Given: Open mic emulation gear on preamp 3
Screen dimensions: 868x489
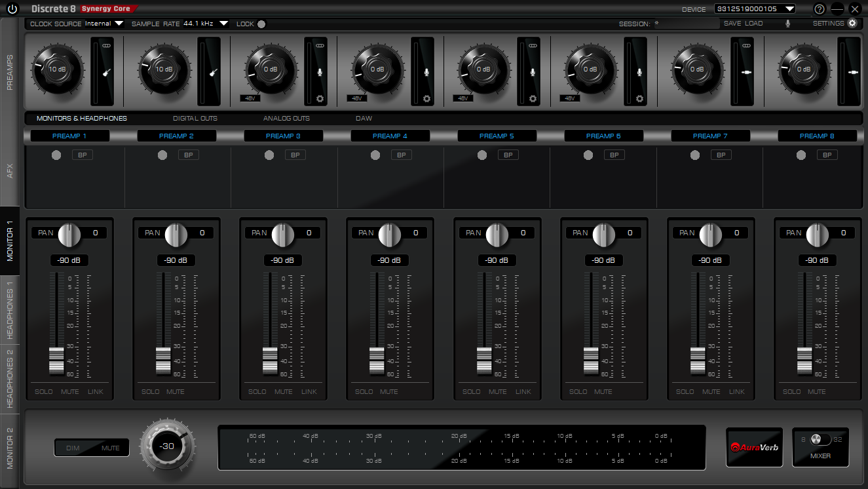Looking at the screenshot, I should pos(320,99).
